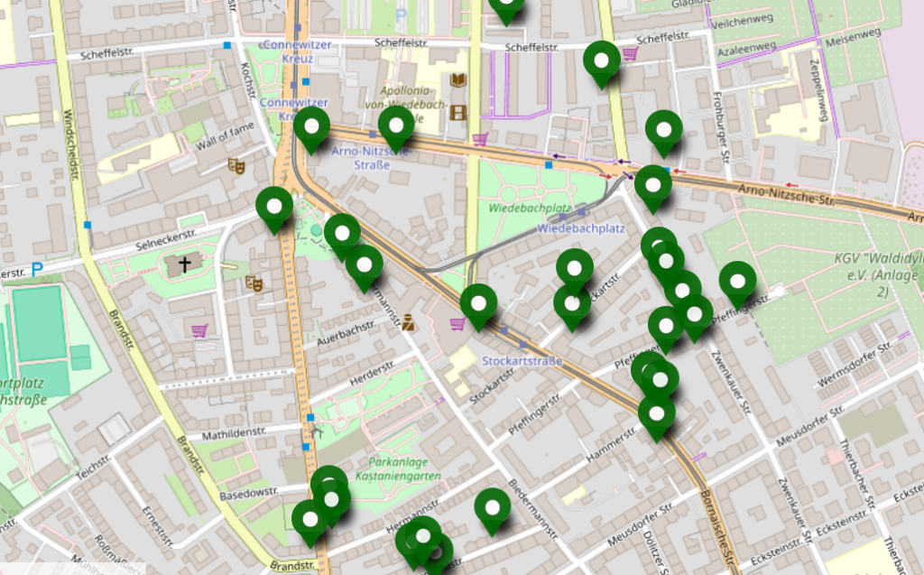
Task: Click the marker above Hammerstr. on Bornaische Str.
Action: coord(657,419)
